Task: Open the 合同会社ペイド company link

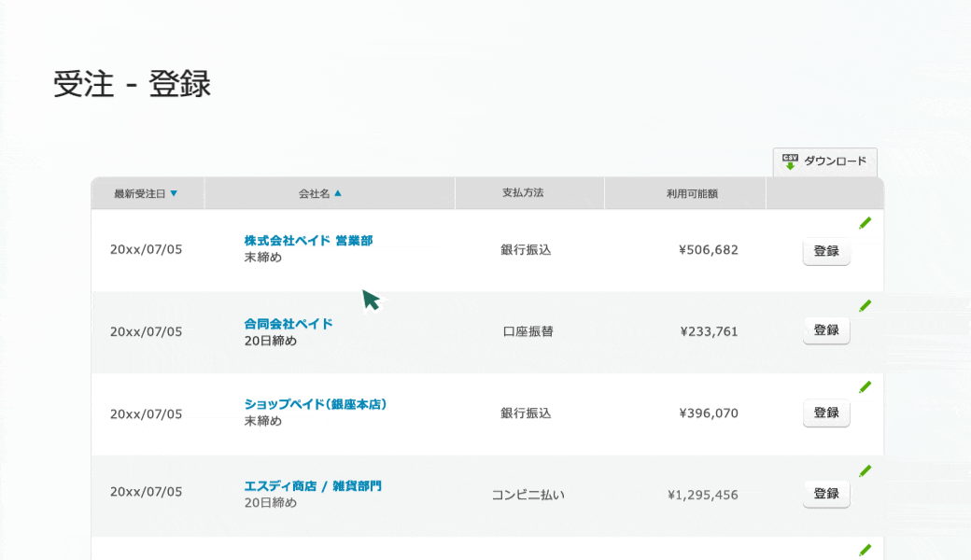Action: click(288, 324)
